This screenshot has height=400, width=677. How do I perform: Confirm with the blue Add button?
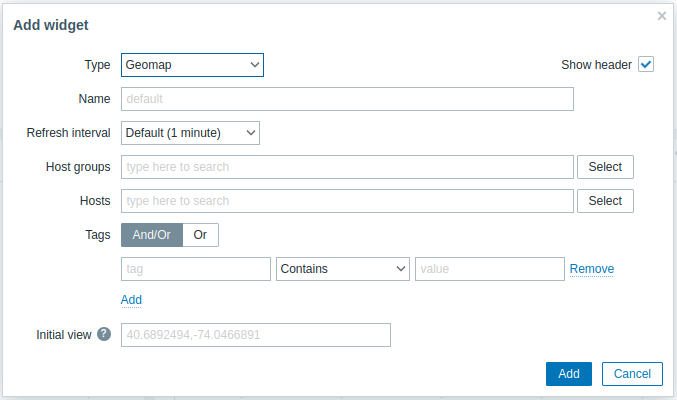[x=569, y=374]
